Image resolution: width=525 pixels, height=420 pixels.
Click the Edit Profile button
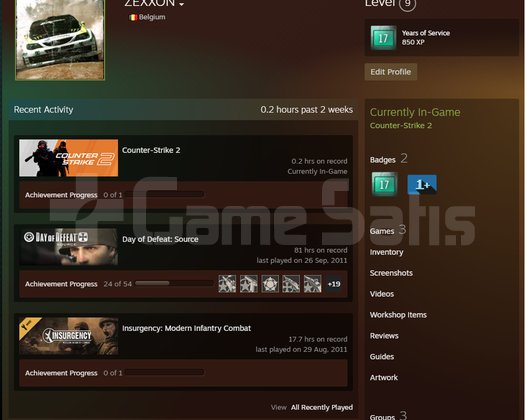coord(390,72)
